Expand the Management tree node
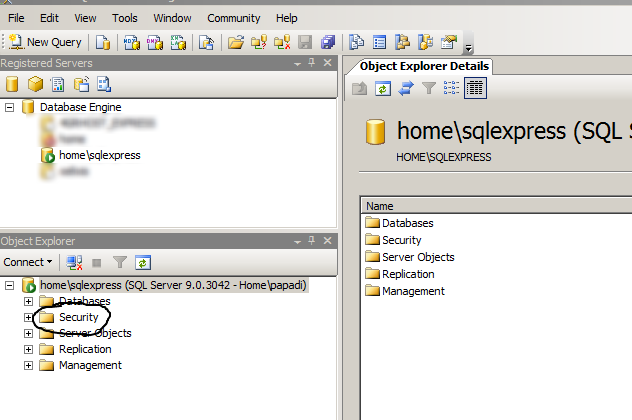632x420 pixels. (28, 365)
